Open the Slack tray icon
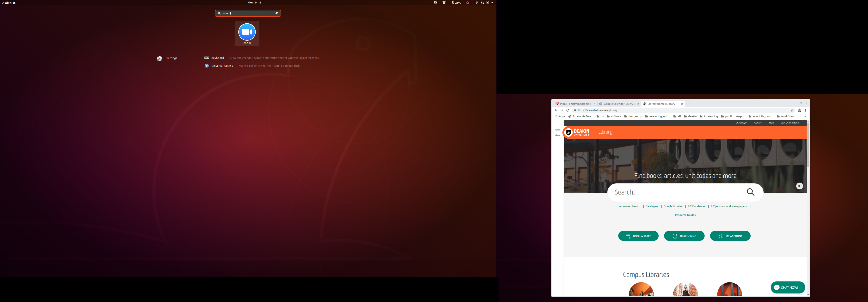This screenshot has height=302, width=868. 467,3
